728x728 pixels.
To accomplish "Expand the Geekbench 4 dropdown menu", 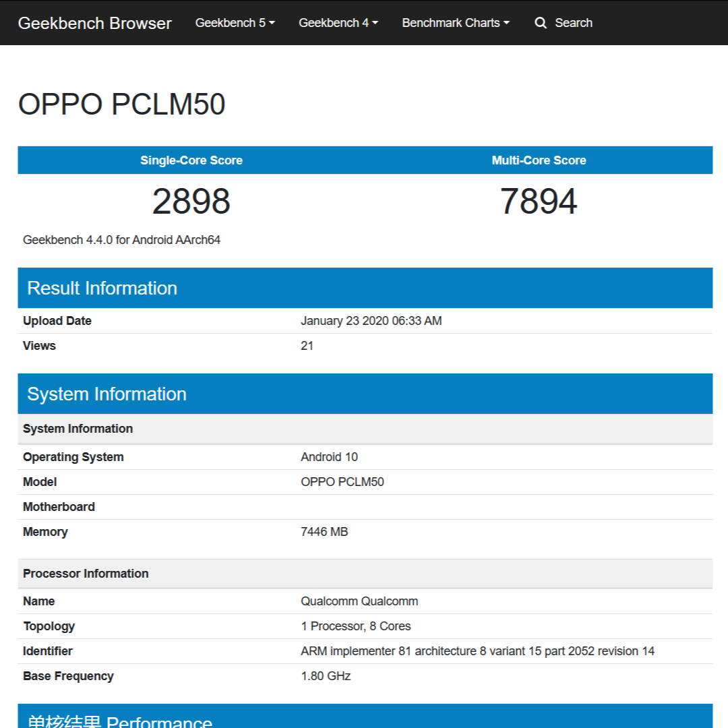I will pyautogui.click(x=338, y=23).
